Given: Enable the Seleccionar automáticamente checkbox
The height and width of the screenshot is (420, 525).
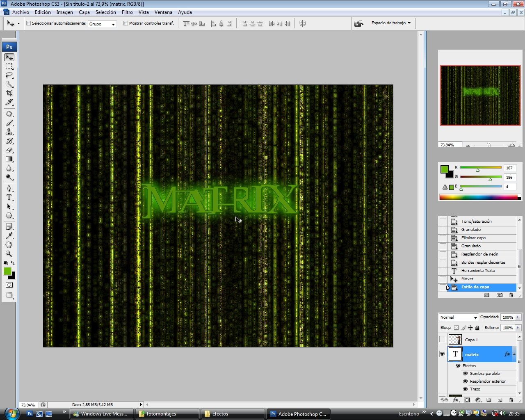Looking at the screenshot, I should (x=28, y=24).
